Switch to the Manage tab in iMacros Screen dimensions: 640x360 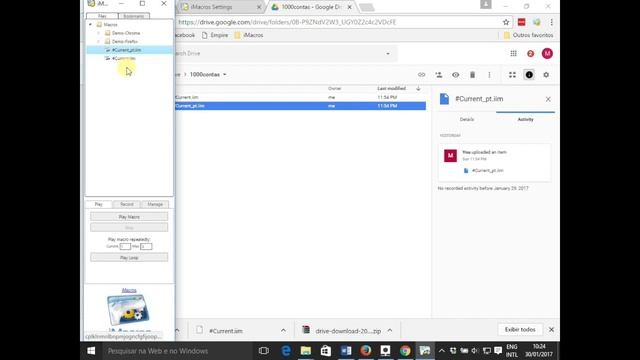(155, 204)
